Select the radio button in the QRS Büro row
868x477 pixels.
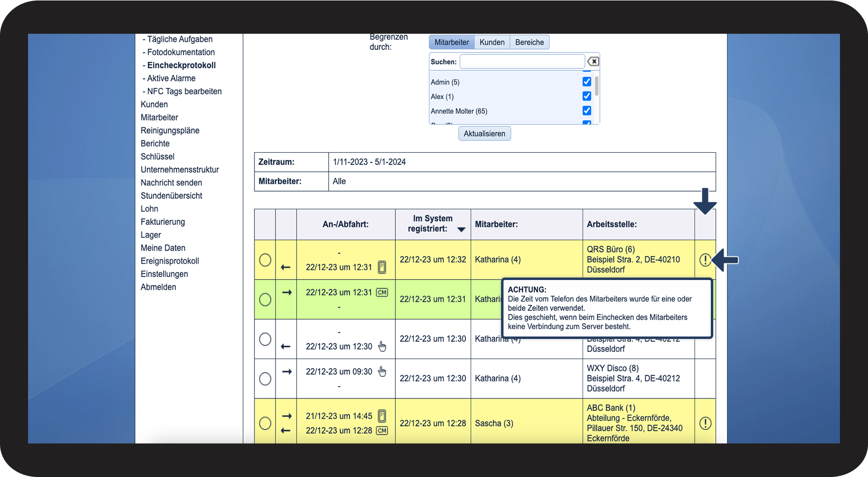coord(265,260)
